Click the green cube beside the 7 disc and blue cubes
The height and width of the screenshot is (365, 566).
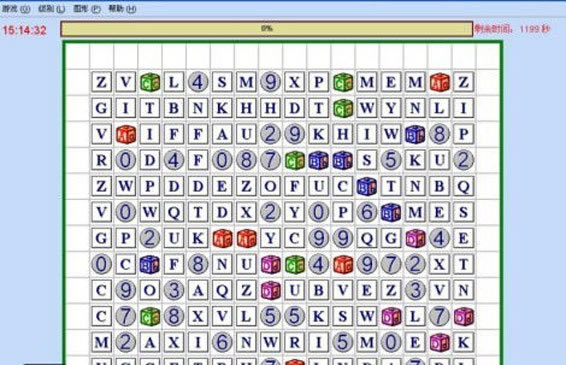coord(295,160)
